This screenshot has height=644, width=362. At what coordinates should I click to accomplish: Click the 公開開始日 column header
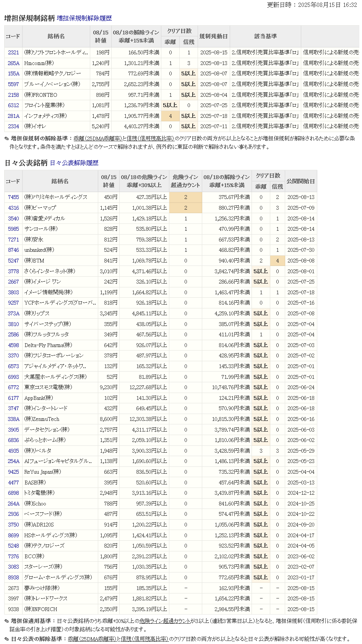(x=301, y=181)
